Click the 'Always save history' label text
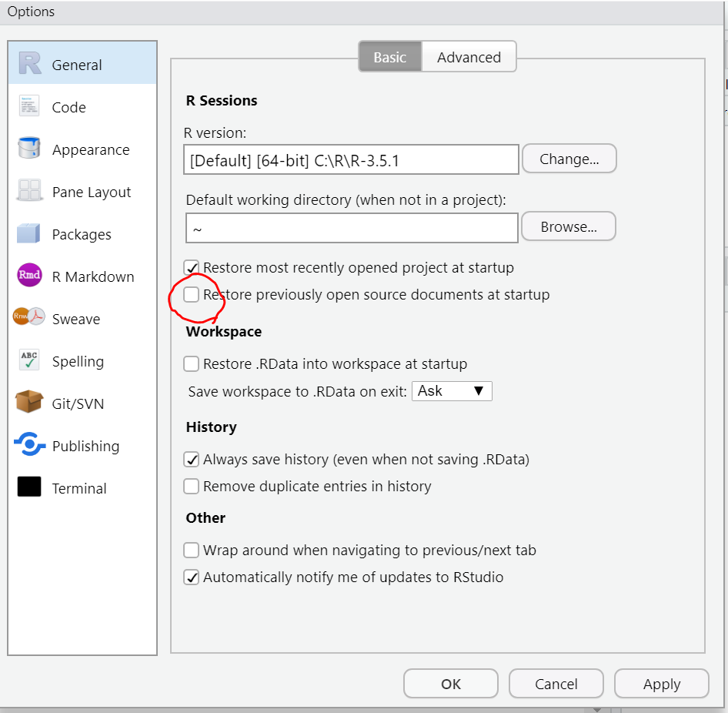This screenshot has height=713, width=728. (x=366, y=460)
